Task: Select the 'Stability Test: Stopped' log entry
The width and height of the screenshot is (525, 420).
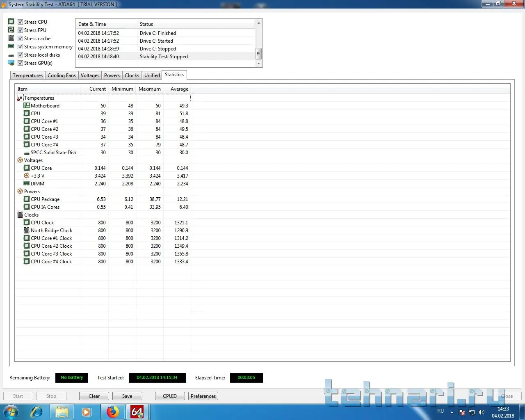Action: [166, 57]
